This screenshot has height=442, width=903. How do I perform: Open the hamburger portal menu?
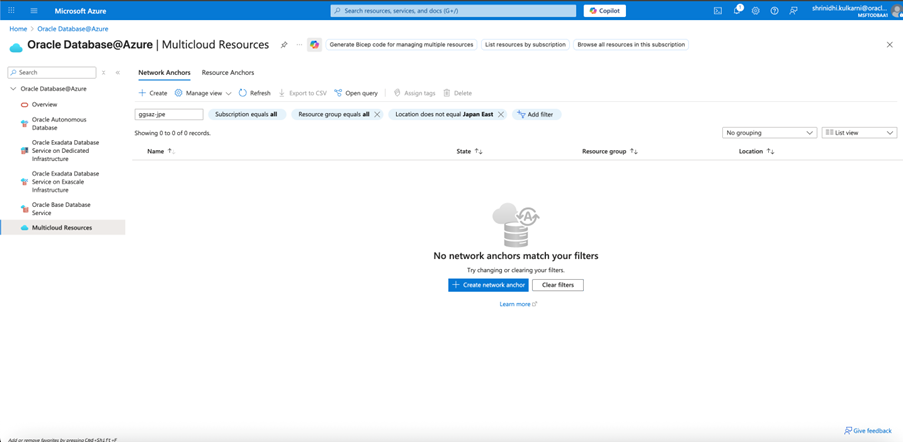tap(34, 11)
